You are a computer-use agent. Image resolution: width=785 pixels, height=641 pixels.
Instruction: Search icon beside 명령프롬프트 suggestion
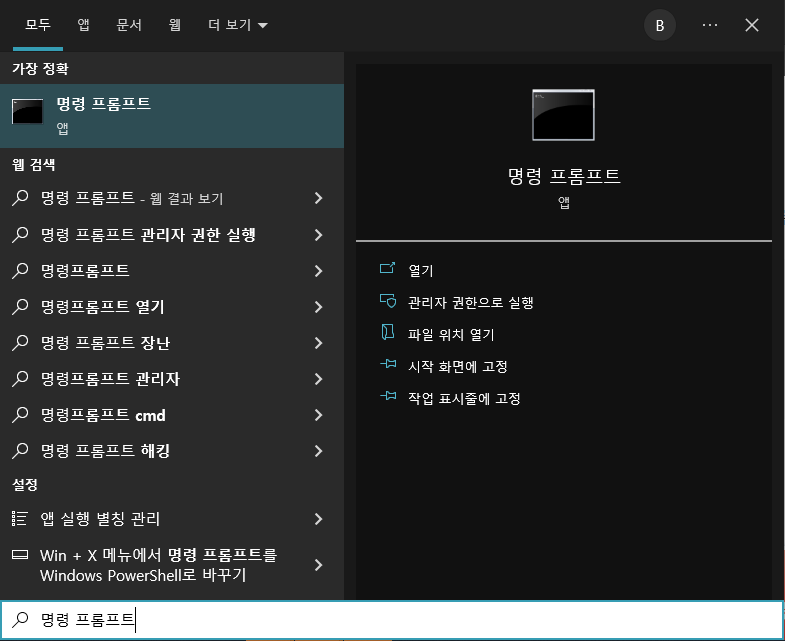20,271
